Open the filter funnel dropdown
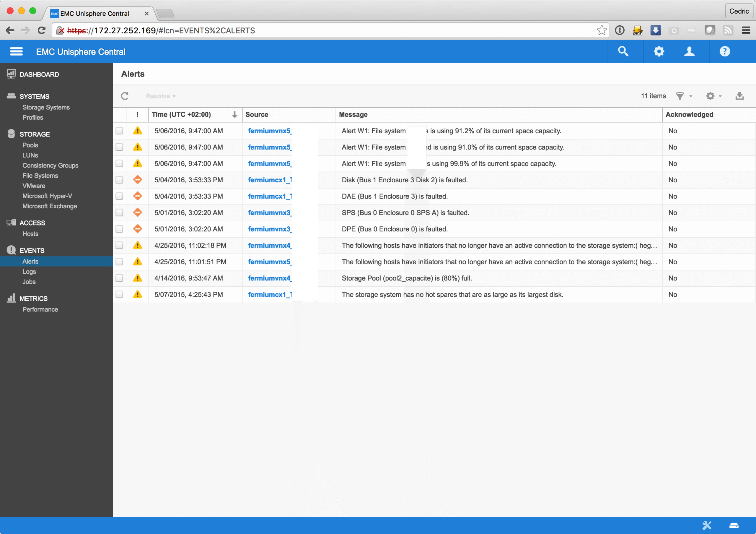Image resolution: width=756 pixels, height=534 pixels. (x=684, y=96)
